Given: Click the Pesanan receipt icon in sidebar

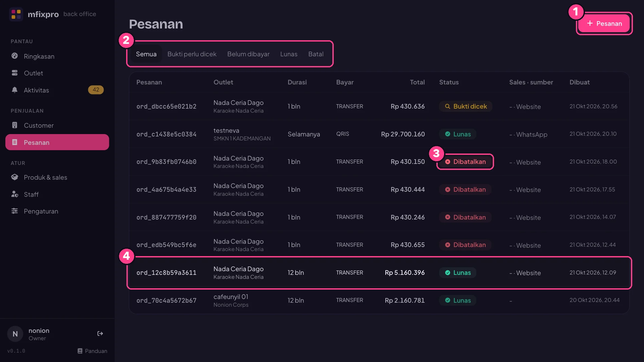Looking at the screenshot, I should (14, 142).
